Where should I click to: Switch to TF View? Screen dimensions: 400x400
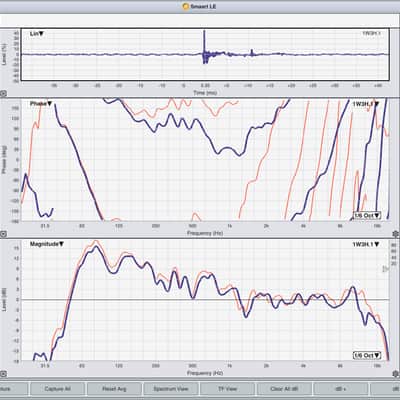click(x=227, y=389)
